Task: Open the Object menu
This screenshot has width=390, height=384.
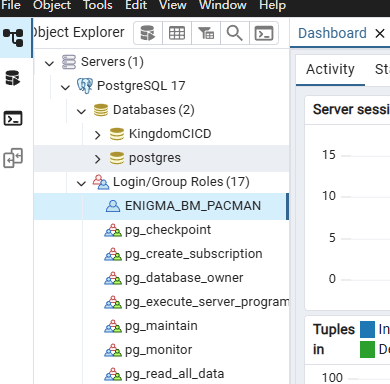Action: click(52, 5)
